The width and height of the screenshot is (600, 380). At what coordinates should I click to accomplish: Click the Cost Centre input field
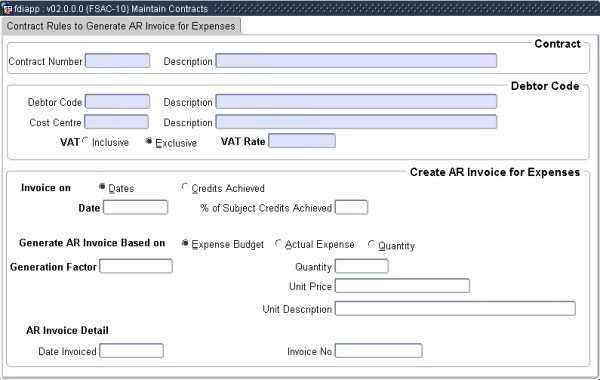[x=116, y=122]
